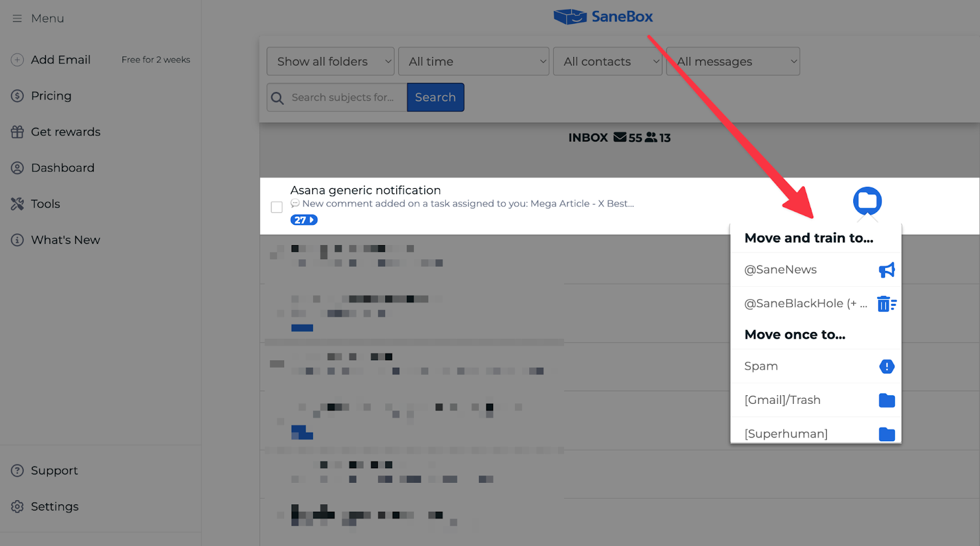980x546 pixels.
Task: Click Free for 2 weeks text
Action: 156,59
